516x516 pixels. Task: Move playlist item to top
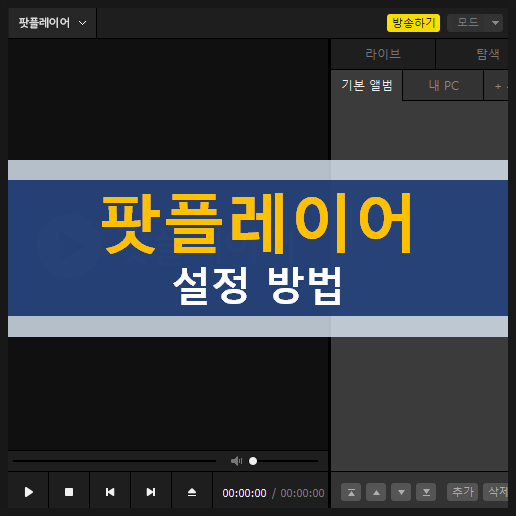coord(351,492)
